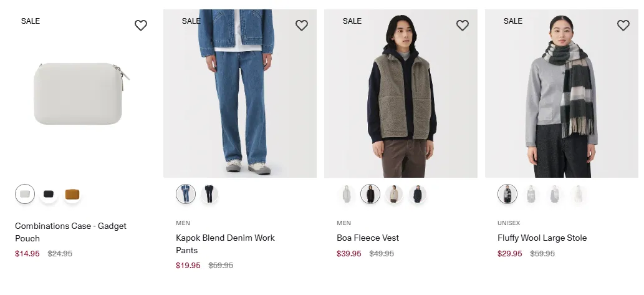Select the light gray Boa Fleece Vest swatch

[347, 194]
